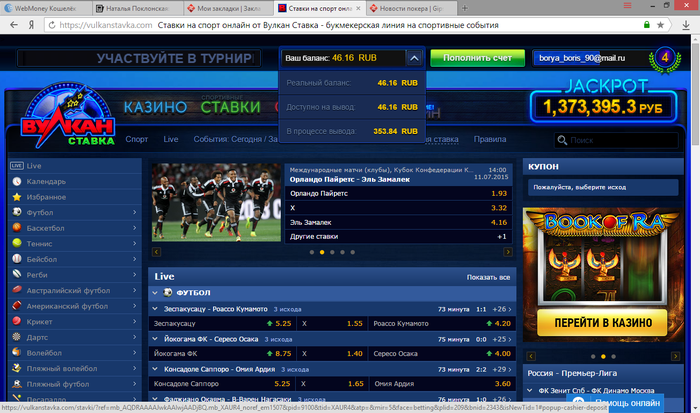Viewport: 700px width, 413px height.
Task: Show previous featured match slide
Action: 156,252
